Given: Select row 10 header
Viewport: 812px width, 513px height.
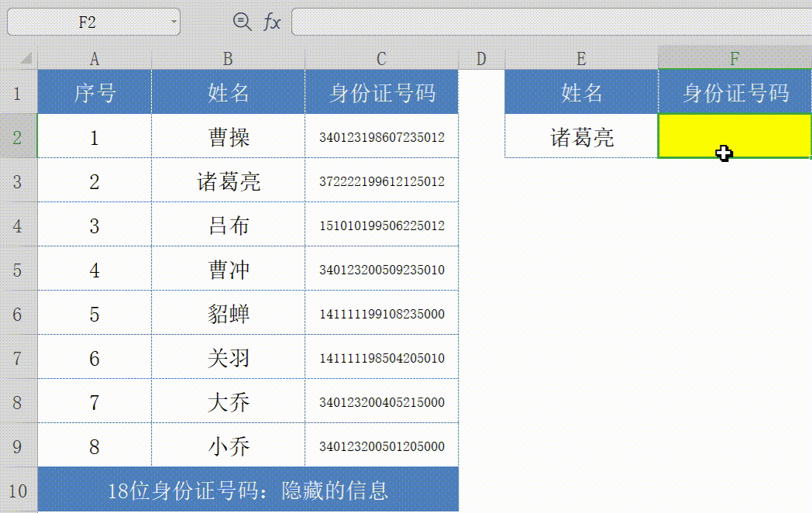Looking at the screenshot, I should [18, 491].
